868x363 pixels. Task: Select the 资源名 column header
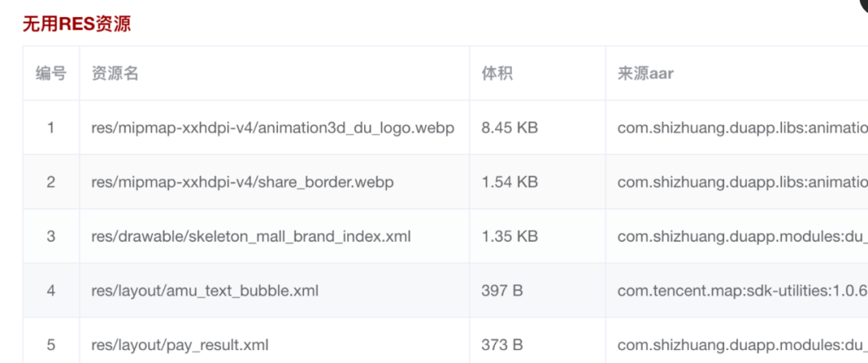(115, 73)
